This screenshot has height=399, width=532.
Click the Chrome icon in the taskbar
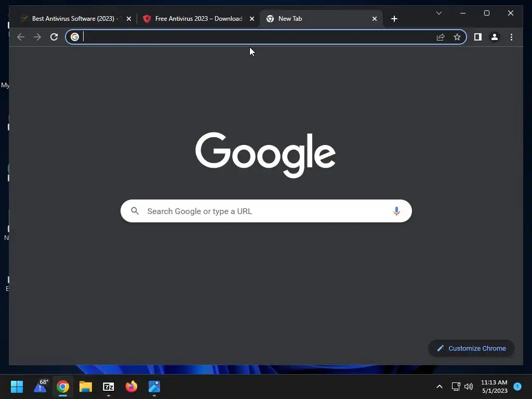pyautogui.click(x=63, y=387)
